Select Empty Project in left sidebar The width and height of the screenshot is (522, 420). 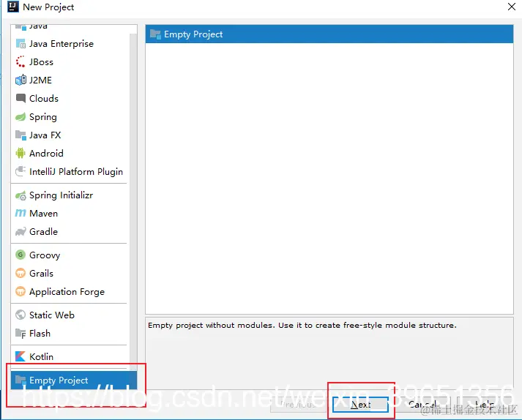click(x=73, y=380)
